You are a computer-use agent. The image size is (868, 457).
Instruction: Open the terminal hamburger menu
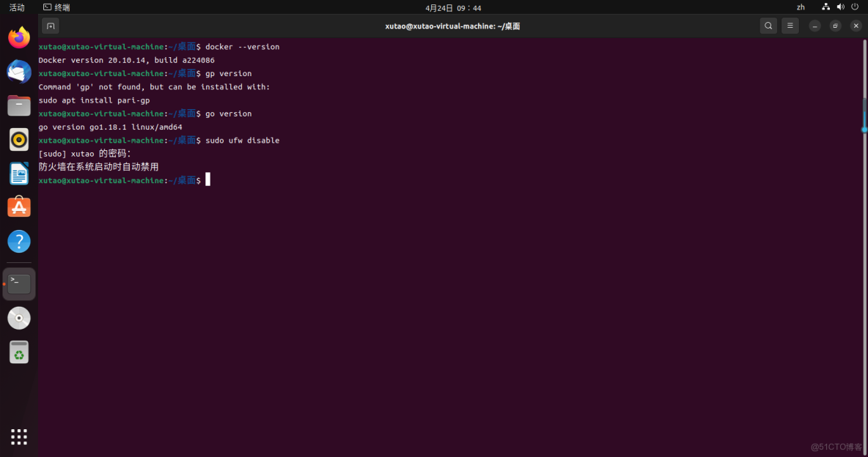coord(790,26)
